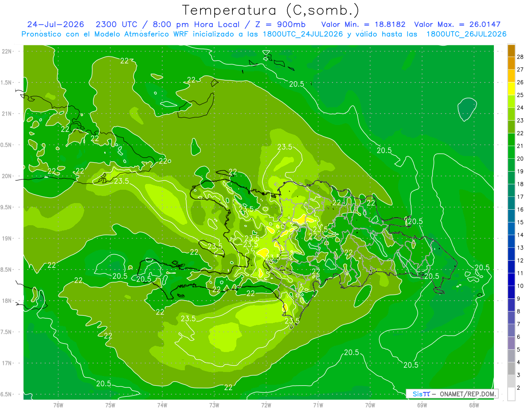
Task: Click the legend value "26"
Action: point(520,82)
